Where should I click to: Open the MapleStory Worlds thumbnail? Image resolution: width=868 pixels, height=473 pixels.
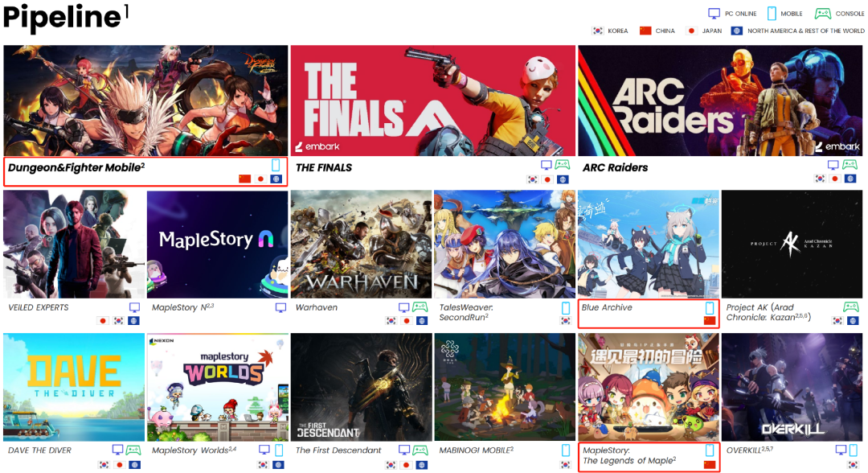pyautogui.click(x=218, y=387)
